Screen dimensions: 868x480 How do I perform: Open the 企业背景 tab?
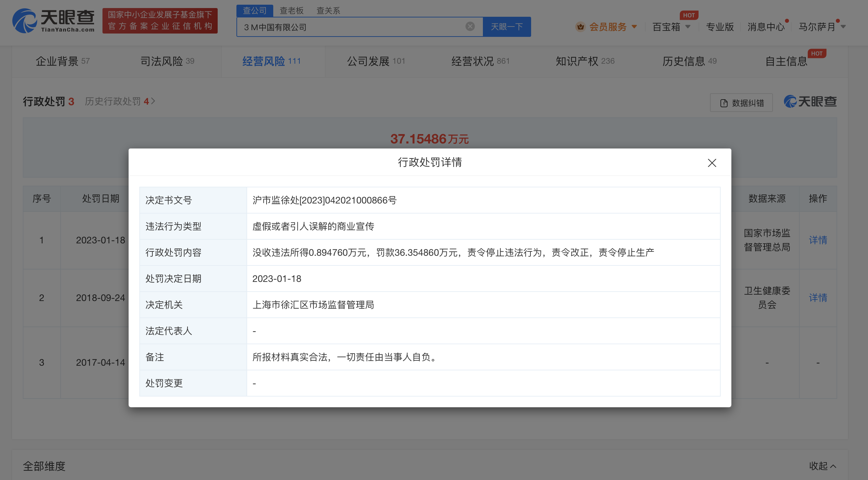click(x=63, y=61)
